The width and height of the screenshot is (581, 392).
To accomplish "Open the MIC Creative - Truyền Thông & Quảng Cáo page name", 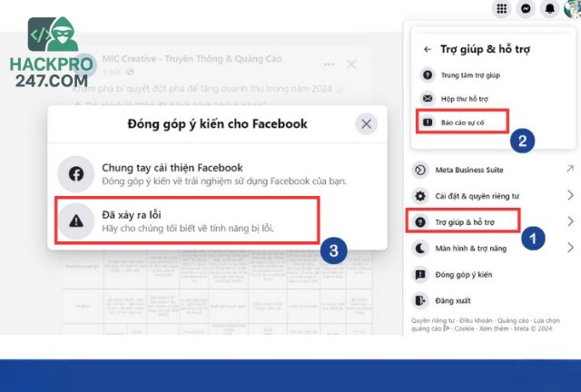I will pyautogui.click(x=192, y=59).
